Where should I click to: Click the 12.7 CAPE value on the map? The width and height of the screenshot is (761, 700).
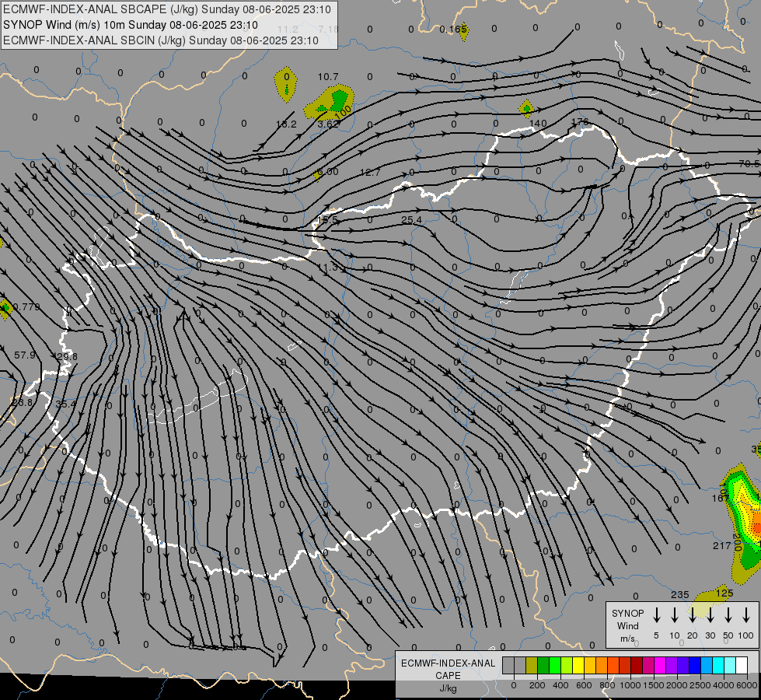point(370,172)
